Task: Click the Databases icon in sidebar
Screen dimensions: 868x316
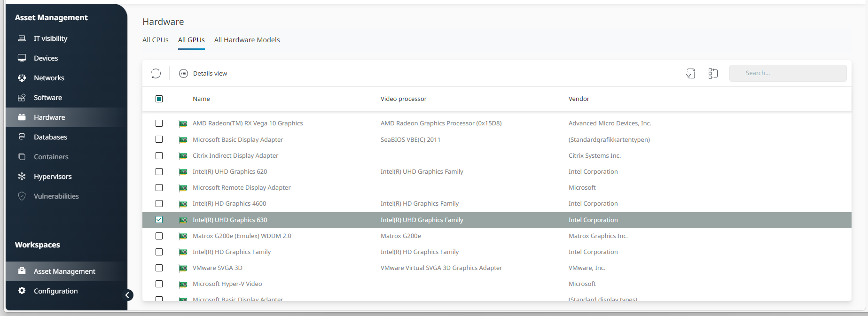Action: (x=22, y=137)
